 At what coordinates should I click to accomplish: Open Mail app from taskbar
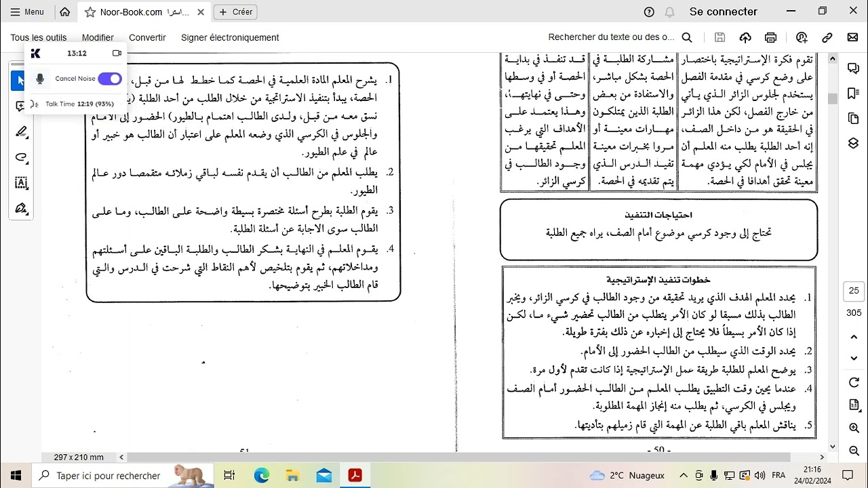[324, 476]
